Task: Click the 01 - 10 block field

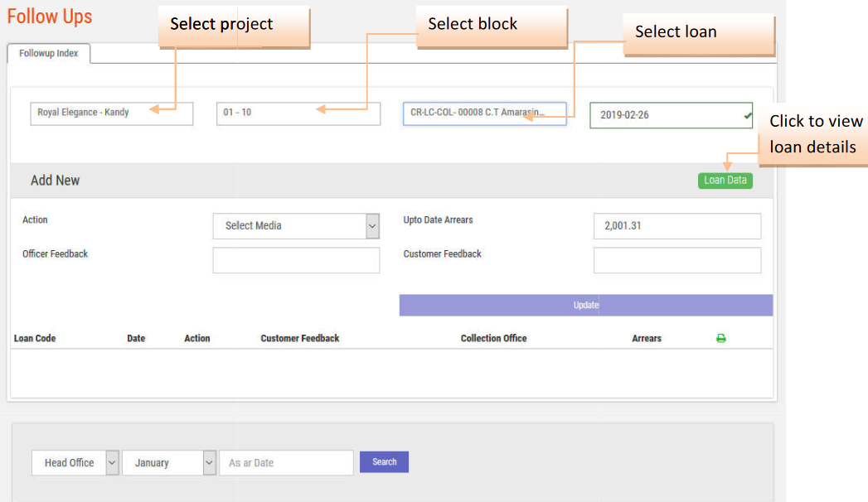Action: (298, 113)
